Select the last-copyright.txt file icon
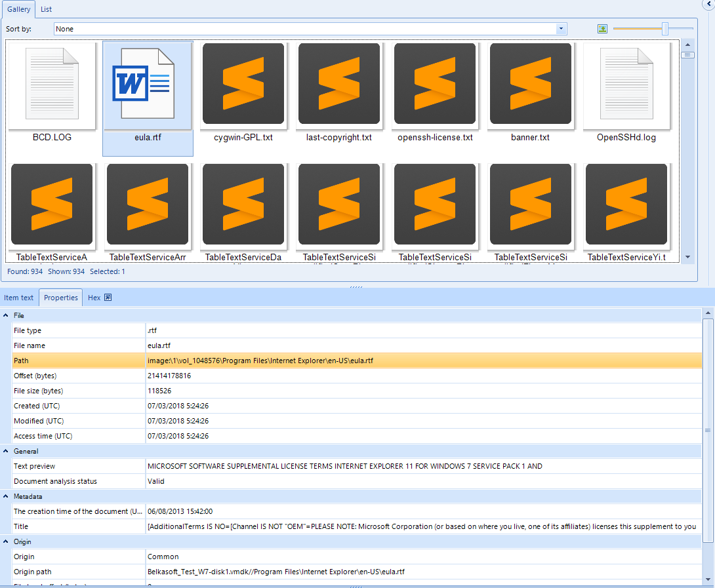The height and width of the screenshot is (588, 715). [x=339, y=85]
